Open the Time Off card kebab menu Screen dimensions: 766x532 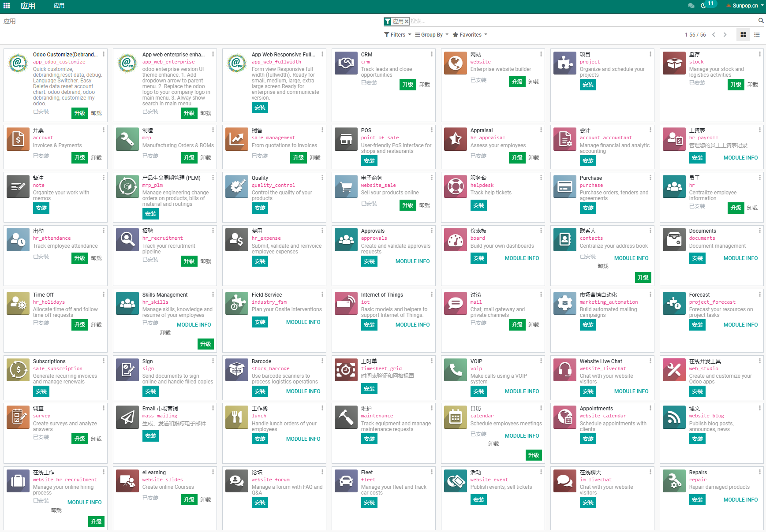(104, 294)
